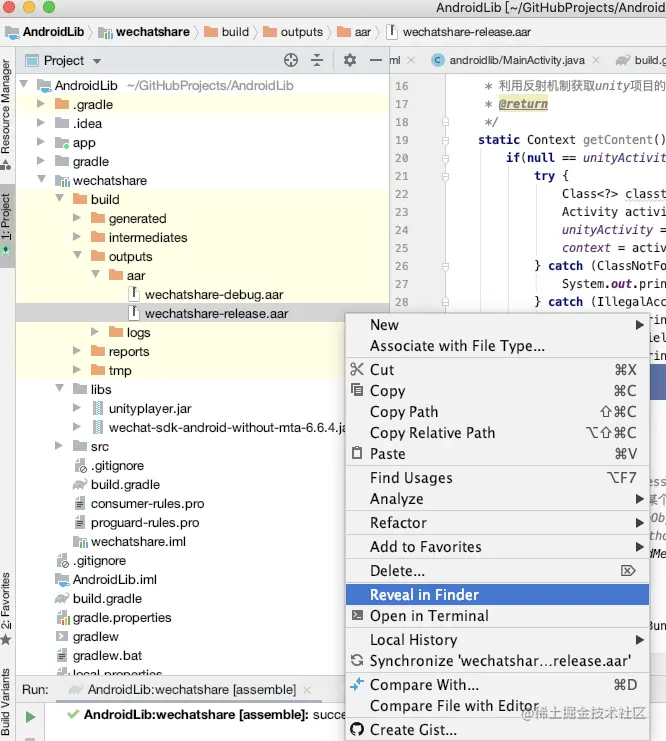Click the locate/scroll-from-source target icon

[x=291, y=60]
